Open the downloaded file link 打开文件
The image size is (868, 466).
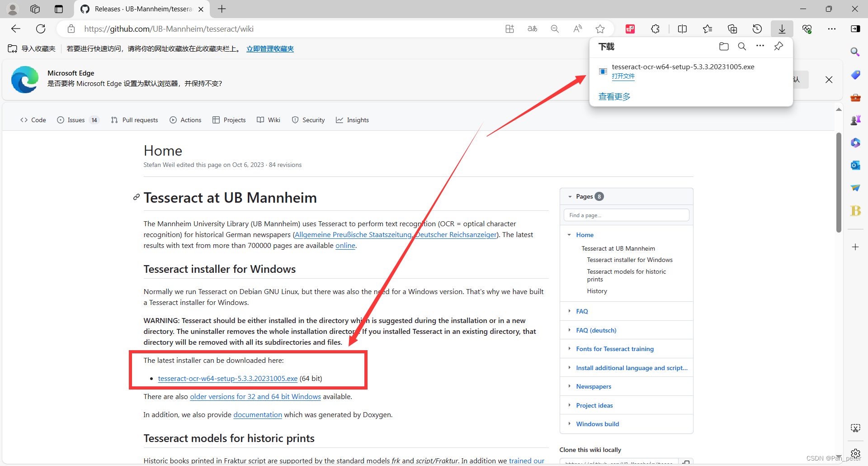tap(623, 76)
